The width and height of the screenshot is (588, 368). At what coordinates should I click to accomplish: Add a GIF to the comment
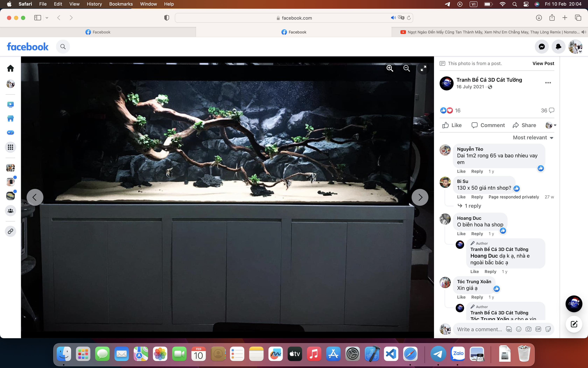[538, 329]
